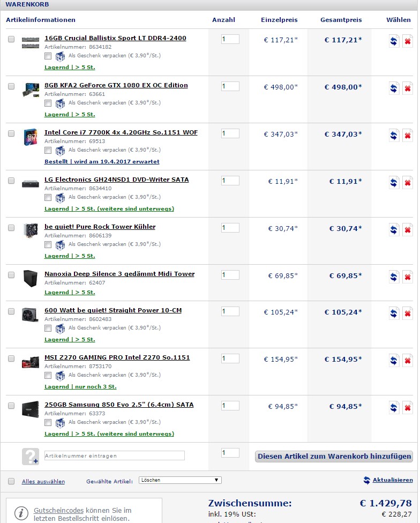420x523 pixels.
Task: Open Nanoxia Deep Silence case thumbnail
Action: tap(30, 278)
